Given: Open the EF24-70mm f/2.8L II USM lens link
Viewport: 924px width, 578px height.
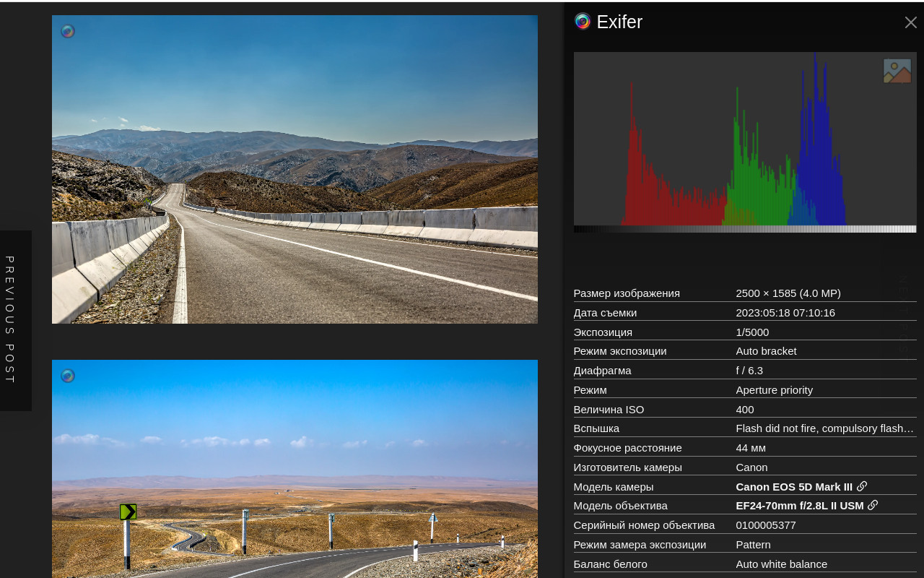Looking at the screenshot, I should tap(800, 506).
